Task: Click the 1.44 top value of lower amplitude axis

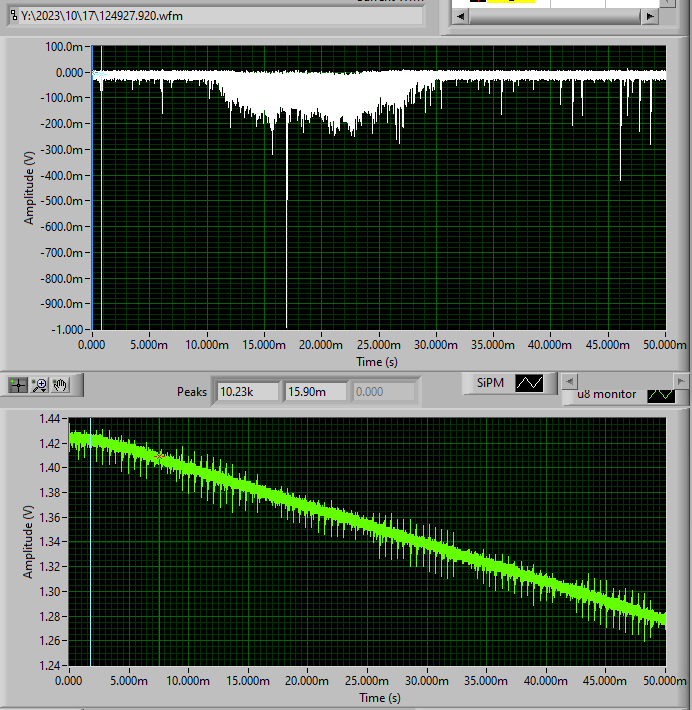Action: (x=49, y=418)
